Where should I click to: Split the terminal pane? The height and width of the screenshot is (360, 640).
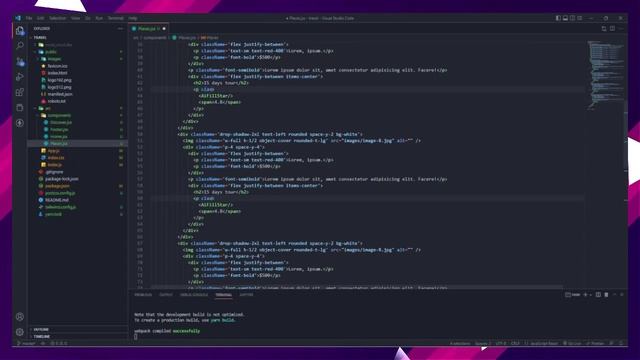(598, 294)
